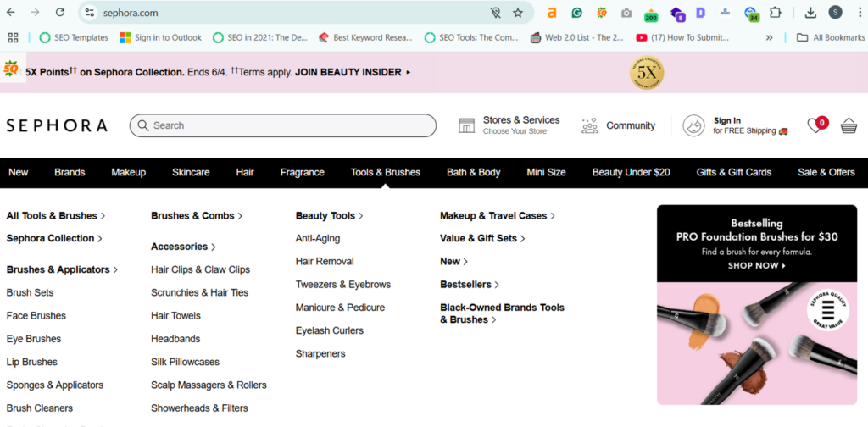Open the Chrome extensions puzzle icon
The image size is (868, 427).
click(x=775, y=13)
